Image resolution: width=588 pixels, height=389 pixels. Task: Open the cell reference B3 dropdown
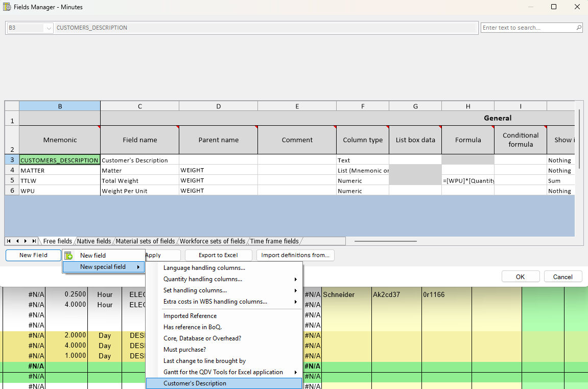click(49, 28)
